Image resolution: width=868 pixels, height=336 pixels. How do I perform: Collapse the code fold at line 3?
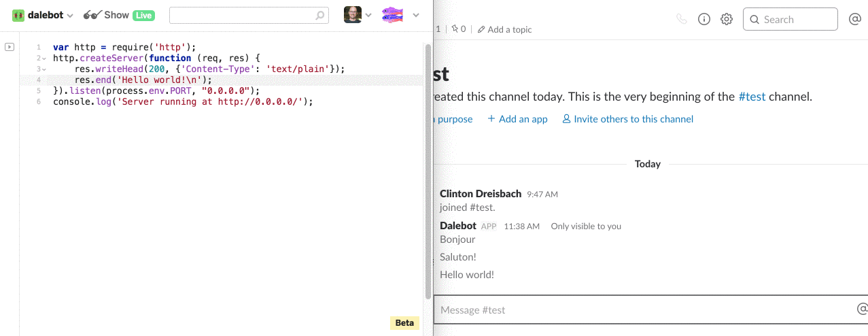[44, 69]
